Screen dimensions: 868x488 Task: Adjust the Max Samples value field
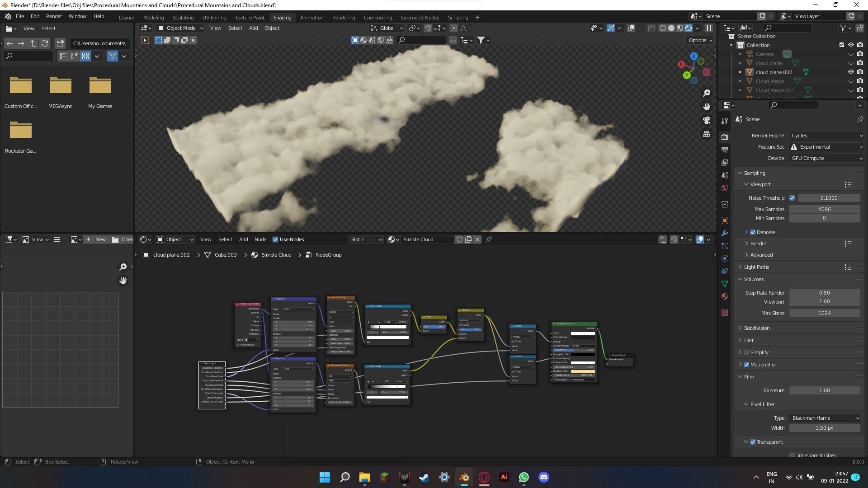[x=825, y=209]
